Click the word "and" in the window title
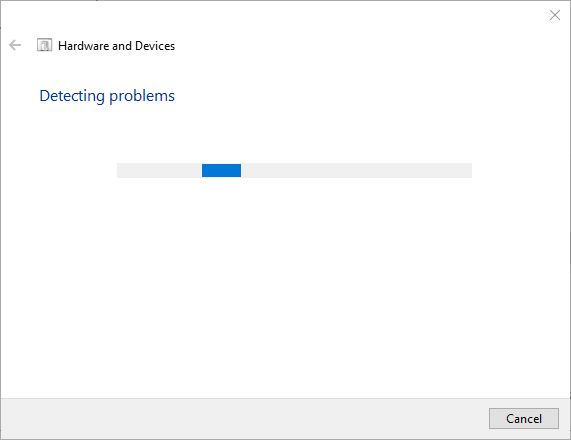 [122, 46]
